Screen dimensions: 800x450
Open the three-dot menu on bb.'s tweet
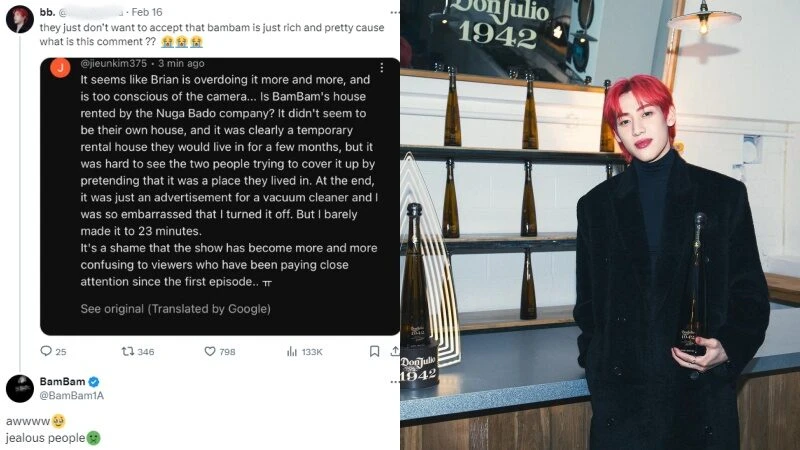394,12
